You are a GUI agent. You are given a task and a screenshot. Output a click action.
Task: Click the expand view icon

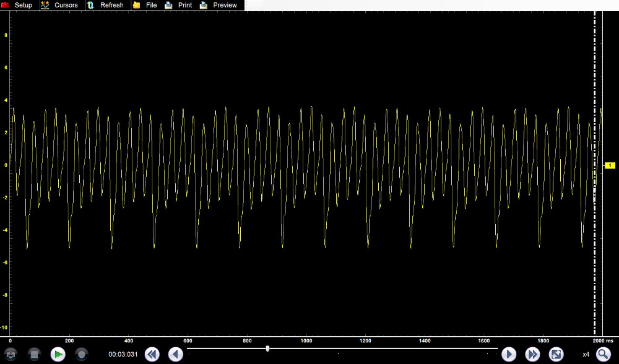click(556, 354)
